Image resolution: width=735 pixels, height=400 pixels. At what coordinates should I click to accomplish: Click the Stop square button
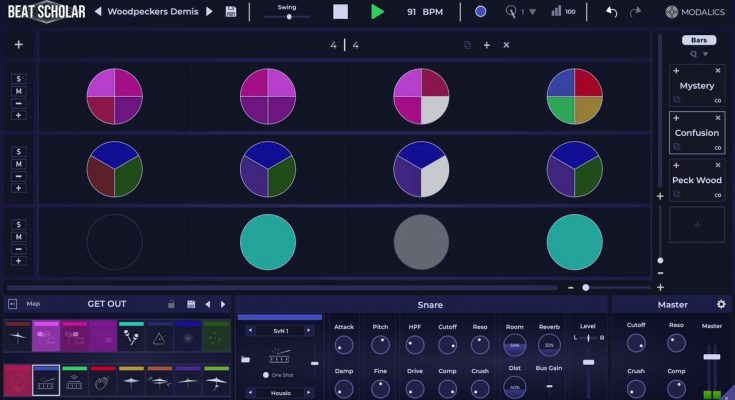click(341, 12)
